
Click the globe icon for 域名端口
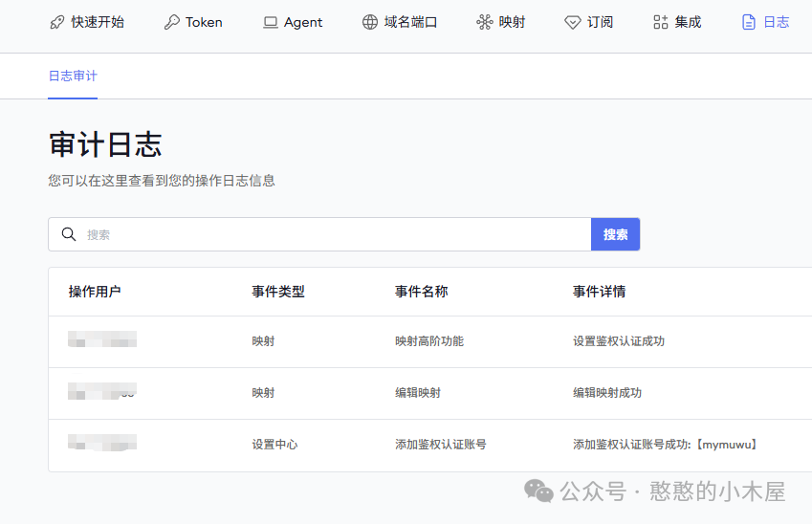(370, 22)
